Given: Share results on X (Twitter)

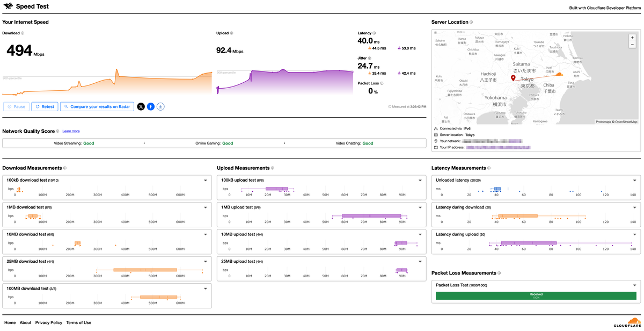Looking at the screenshot, I should (x=141, y=106).
